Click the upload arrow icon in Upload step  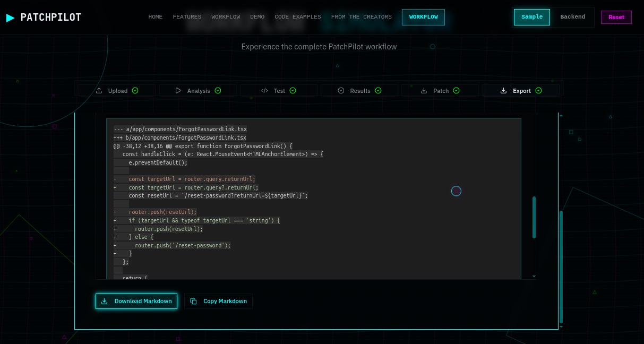point(99,91)
